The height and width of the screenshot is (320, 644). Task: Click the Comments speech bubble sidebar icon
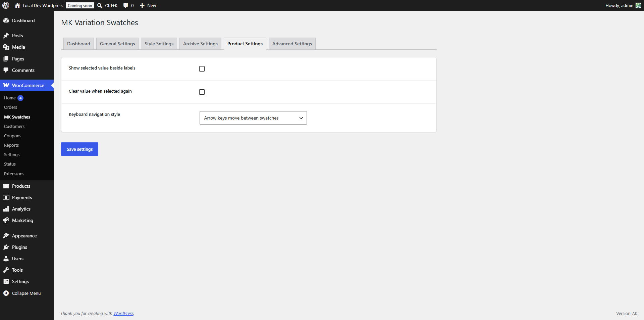[x=6, y=70]
